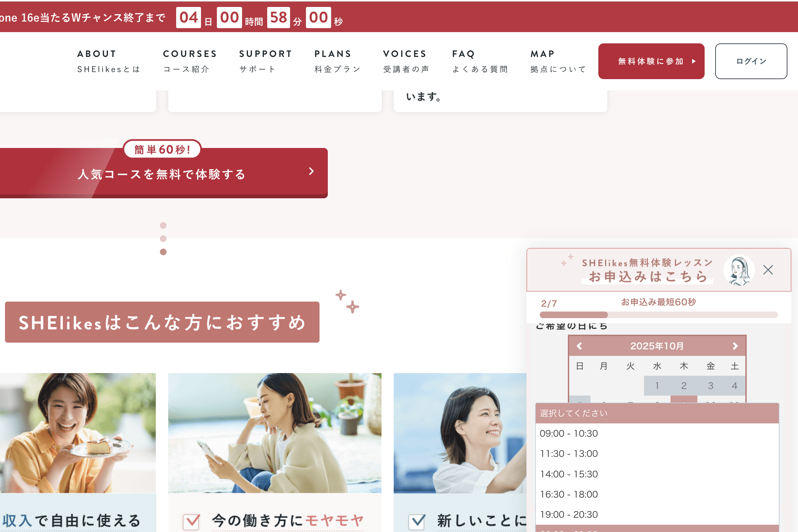Screen dimensions: 798x532
Task: Open the FAQ よくある質問 menu item
Action: pos(480,61)
